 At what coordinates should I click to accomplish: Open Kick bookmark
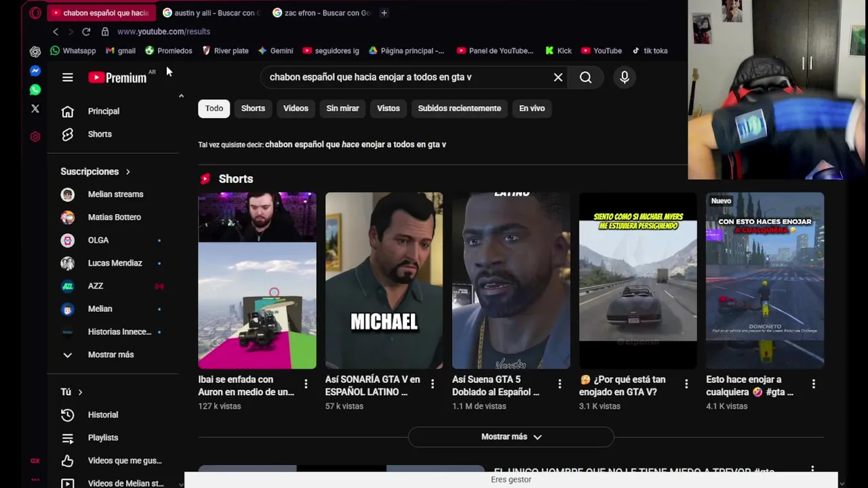(558, 51)
